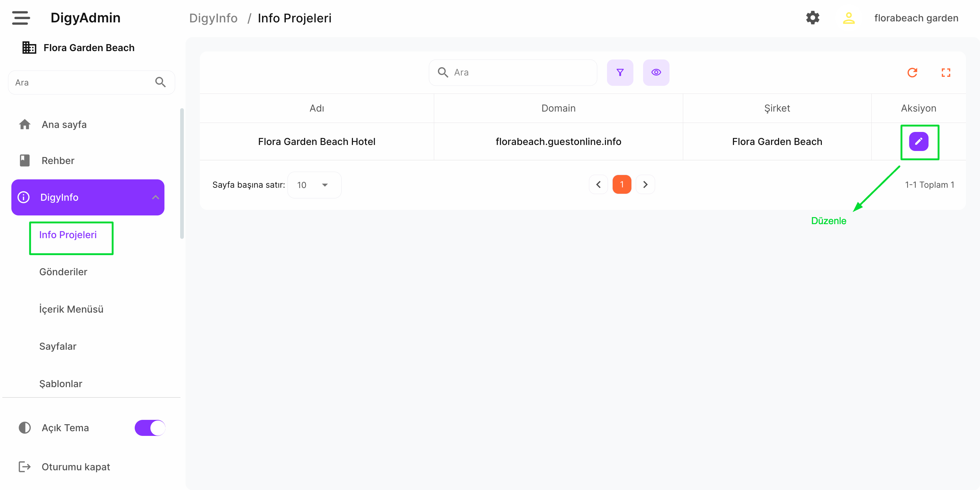Collapse the DigyInfo menu section

(x=155, y=197)
